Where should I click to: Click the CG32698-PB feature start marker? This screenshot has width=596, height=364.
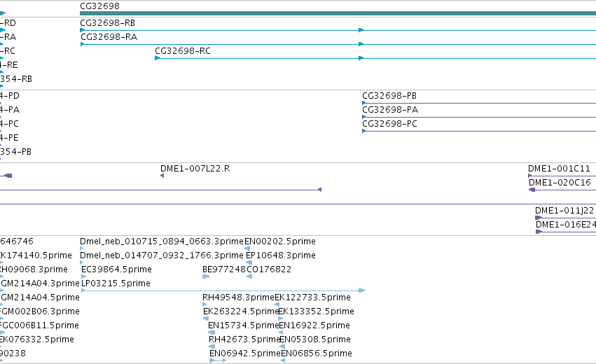pyautogui.click(x=363, y=103)
